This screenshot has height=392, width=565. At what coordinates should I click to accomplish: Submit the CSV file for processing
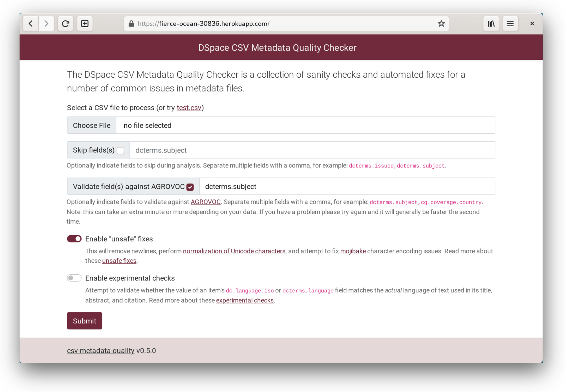click(x=84, y=321)
